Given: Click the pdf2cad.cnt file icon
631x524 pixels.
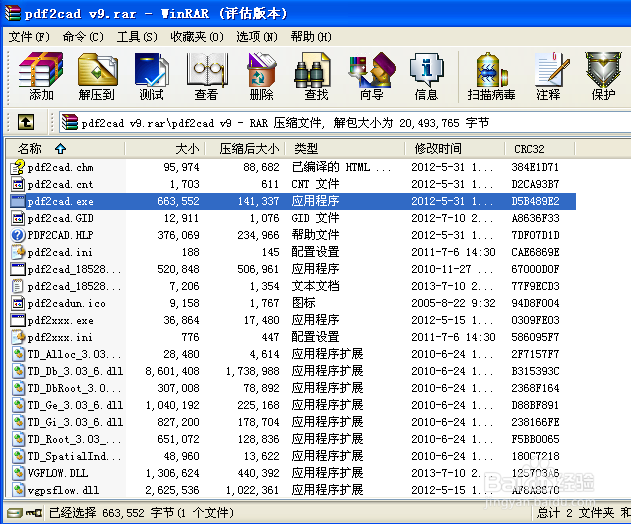Looking at the screenshot, I should [18, 184].
